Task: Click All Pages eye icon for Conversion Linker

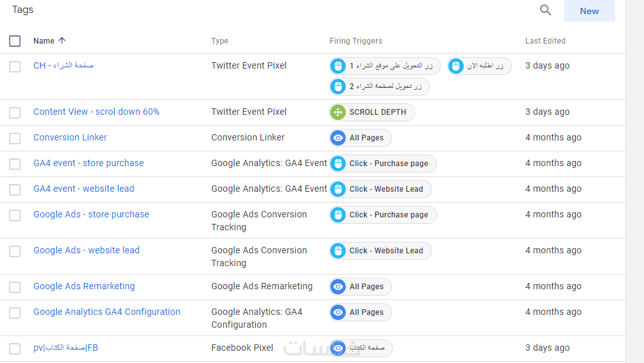Action: point(338,138)
